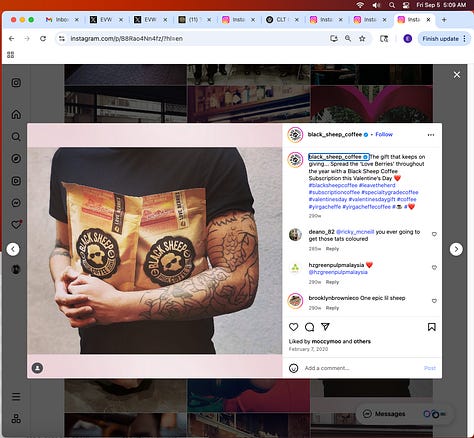Click #specialtygradecoffee hashtag
This screenshot has height=438, width=474.
pos(390,192)
